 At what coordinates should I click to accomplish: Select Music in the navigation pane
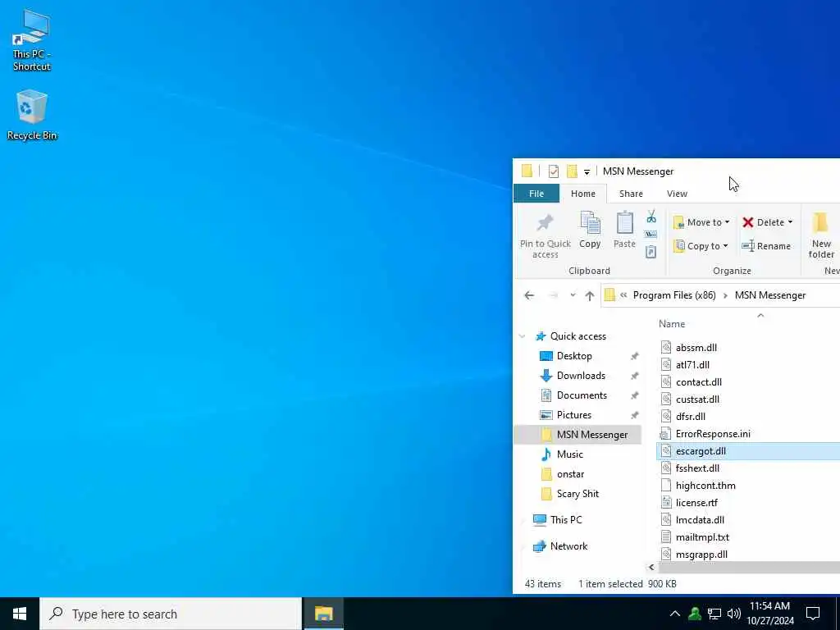coord(569,454)
